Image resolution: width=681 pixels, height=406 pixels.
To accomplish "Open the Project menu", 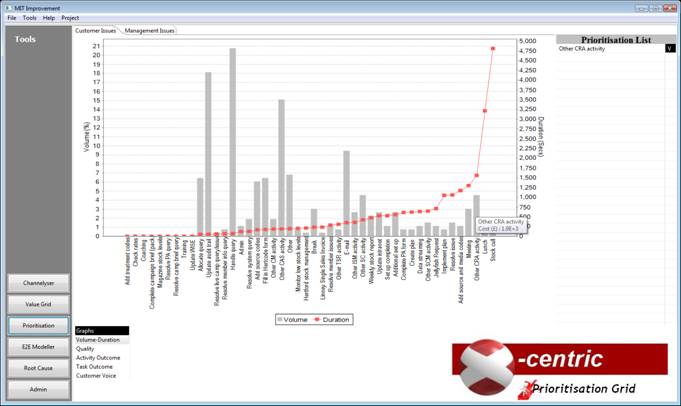I will (70, 18).
